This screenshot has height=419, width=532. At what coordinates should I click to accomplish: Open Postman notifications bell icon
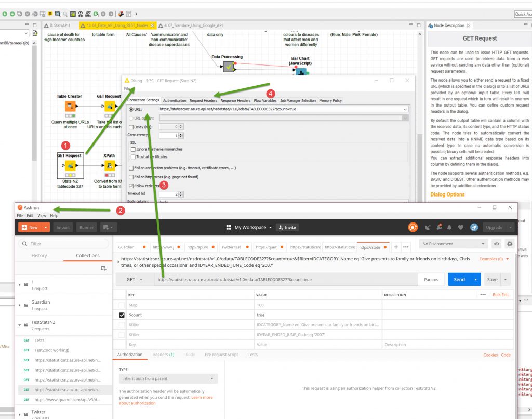[449, 227]
